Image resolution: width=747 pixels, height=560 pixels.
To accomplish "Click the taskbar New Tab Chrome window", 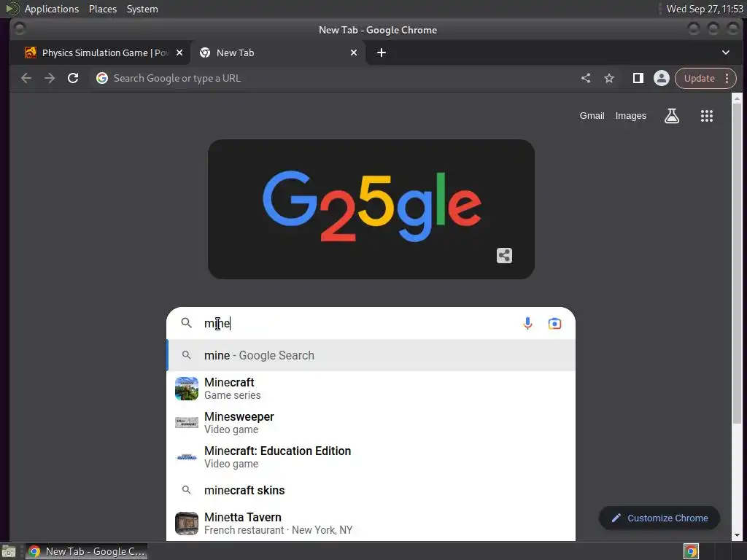I will tap(86, 551).
